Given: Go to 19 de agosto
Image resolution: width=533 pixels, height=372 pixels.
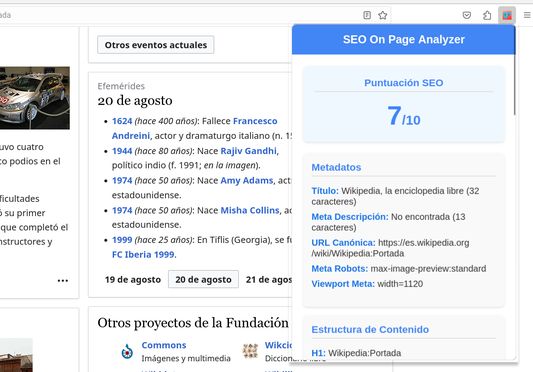Looking at the screenshot, I should [x=133, y=280].
